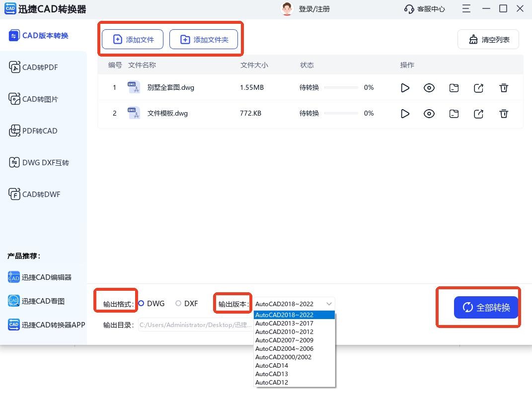Open output folder for 别墅全套图.dwg
The width and height of the screenshot is (532, 393).
click(454, 88)
